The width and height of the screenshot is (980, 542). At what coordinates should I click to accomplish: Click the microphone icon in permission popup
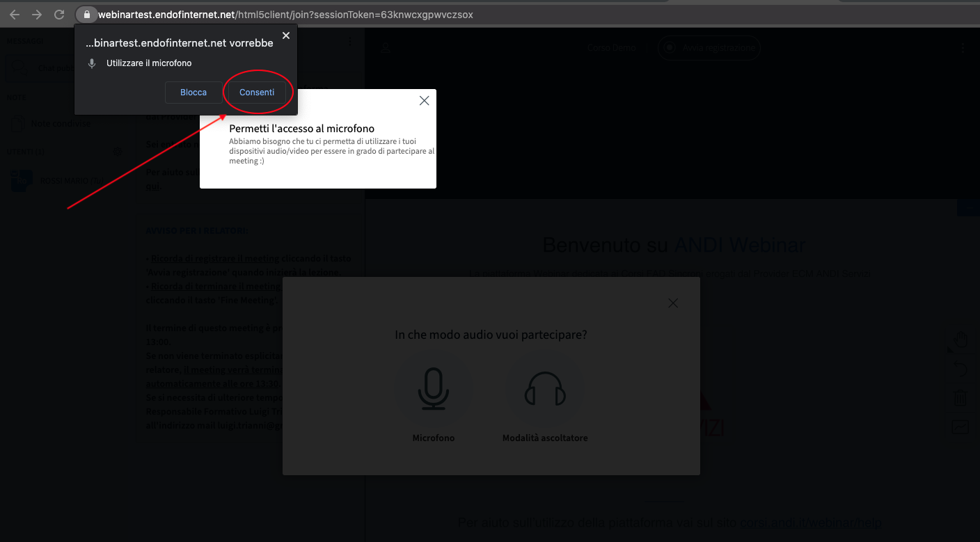point(92,63)
